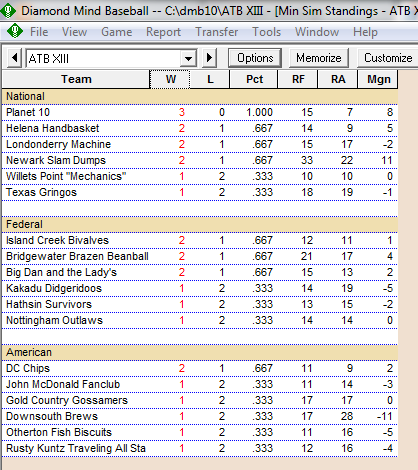
Task: Select the Texas Gringos team row
Action: (x=200, y=192)
